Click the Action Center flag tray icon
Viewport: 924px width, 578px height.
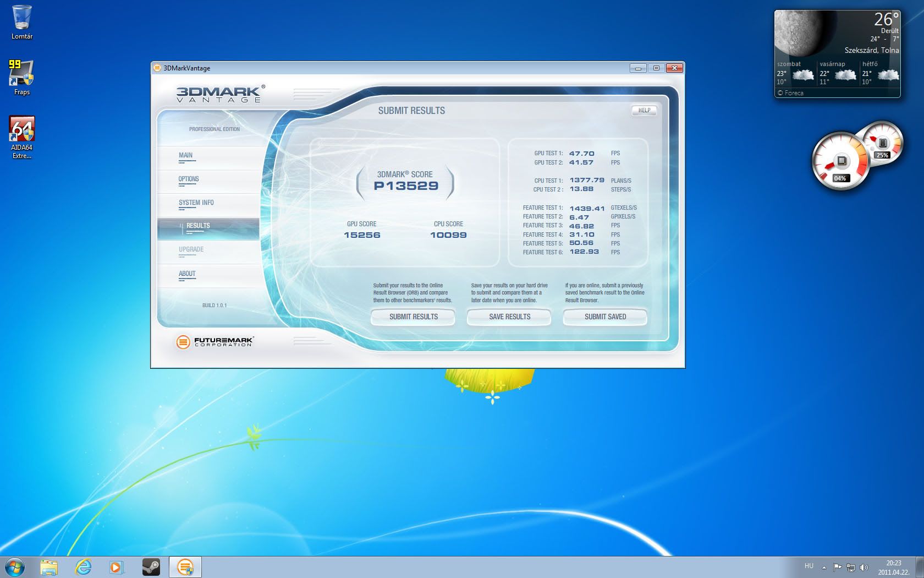click(x=837, y=567)
